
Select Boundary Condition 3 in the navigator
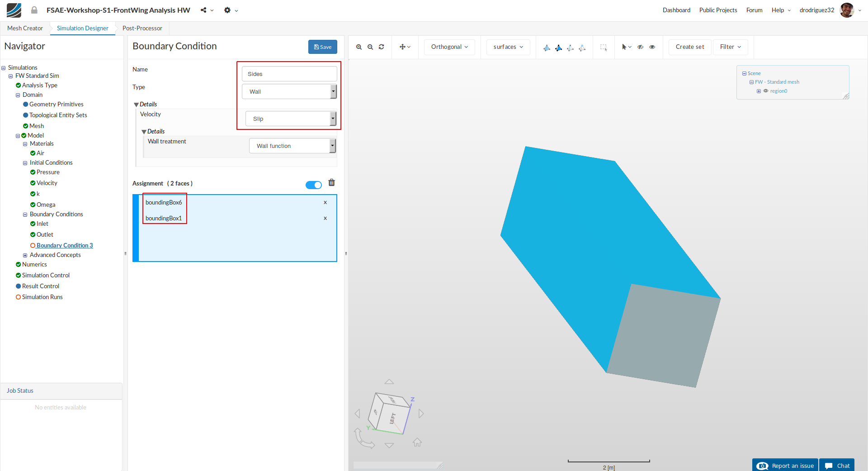click(65, 245)
